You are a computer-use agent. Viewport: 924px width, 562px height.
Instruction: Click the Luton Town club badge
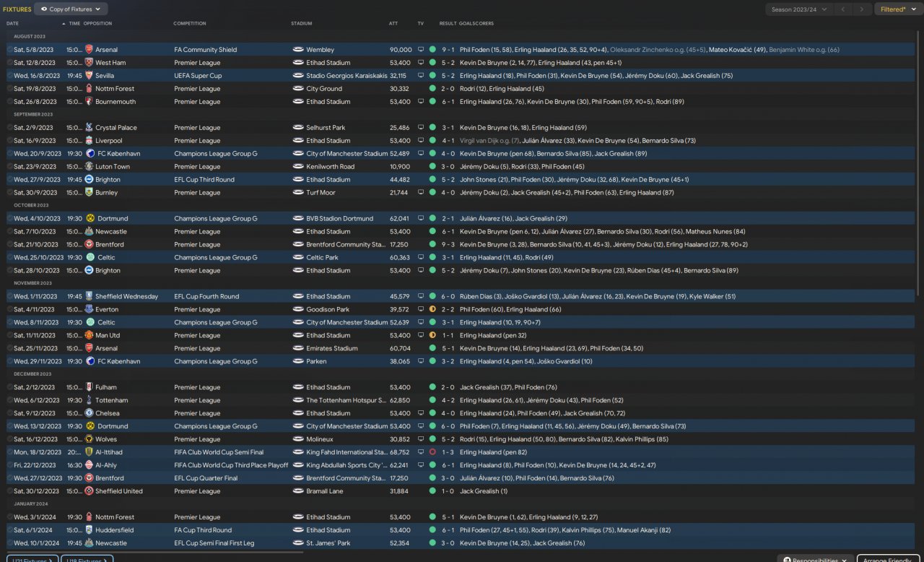coord(90,167)
